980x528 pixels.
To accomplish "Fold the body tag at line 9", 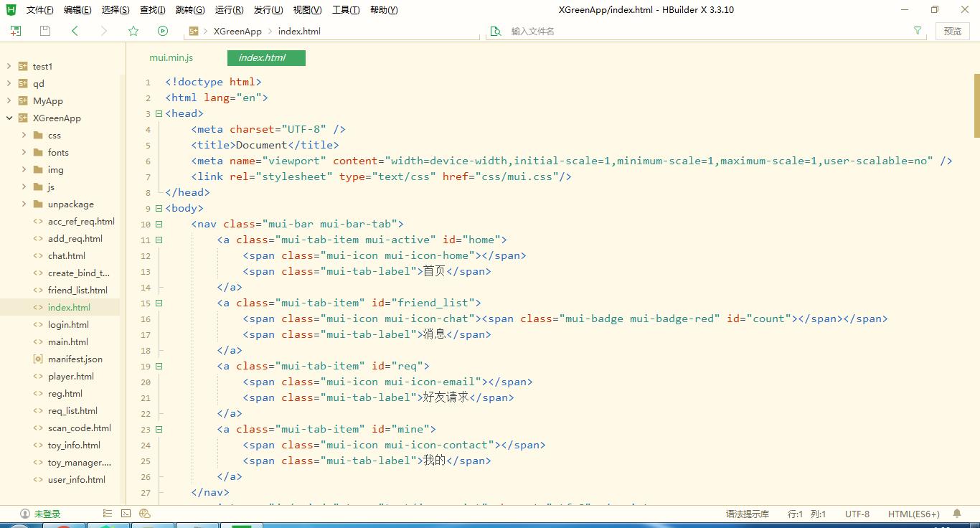I will 159,208.
